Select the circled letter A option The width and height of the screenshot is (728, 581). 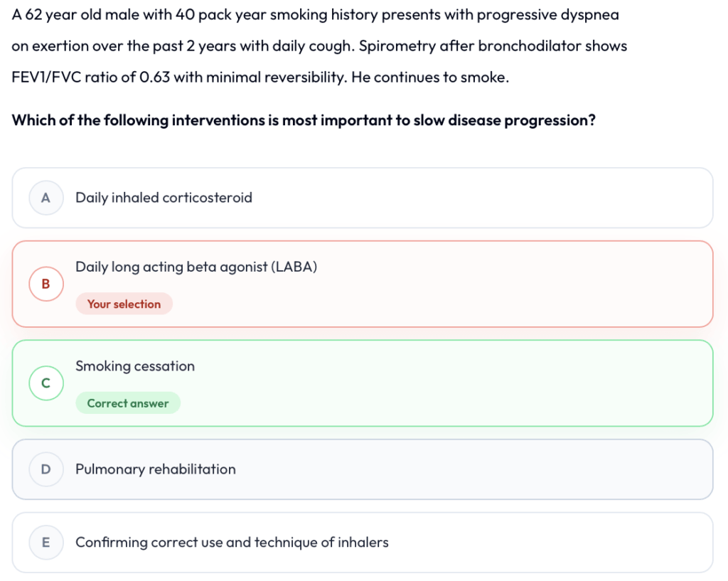46,198
